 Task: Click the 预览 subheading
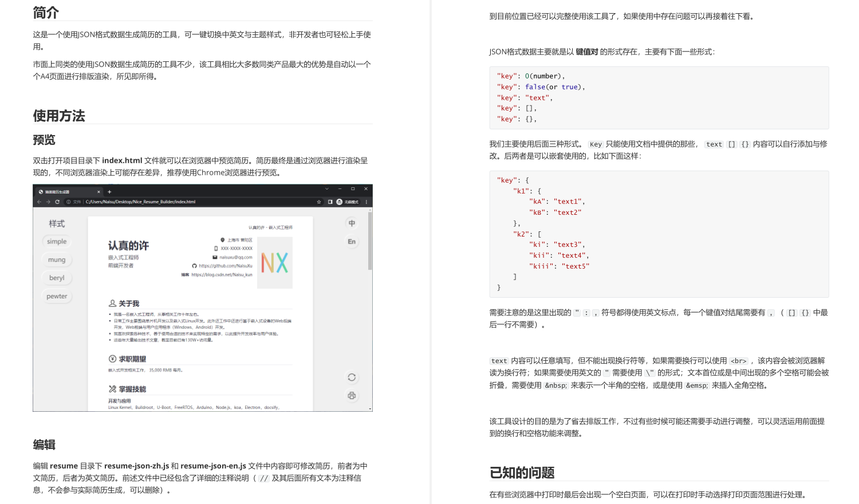[x=44, y=140]
